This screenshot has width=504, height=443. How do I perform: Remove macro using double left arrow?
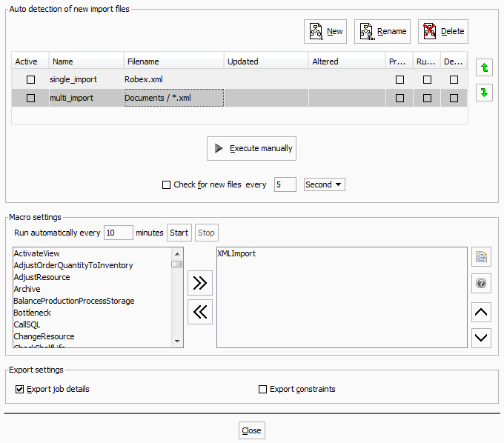(x=200, y=312)
